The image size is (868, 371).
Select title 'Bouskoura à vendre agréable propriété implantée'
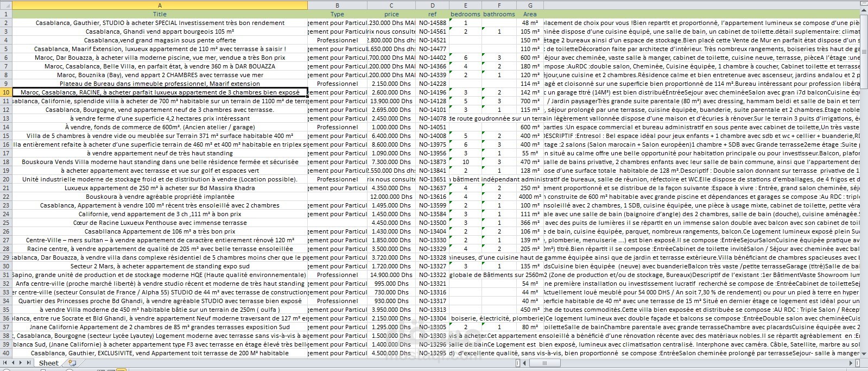160,197
